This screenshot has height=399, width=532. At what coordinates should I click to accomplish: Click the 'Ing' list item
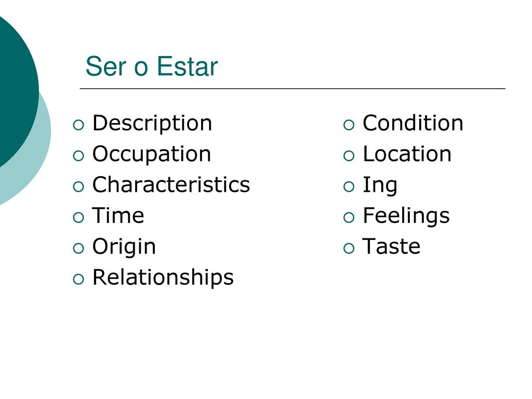pyautogui.click(x=380, y=185)
